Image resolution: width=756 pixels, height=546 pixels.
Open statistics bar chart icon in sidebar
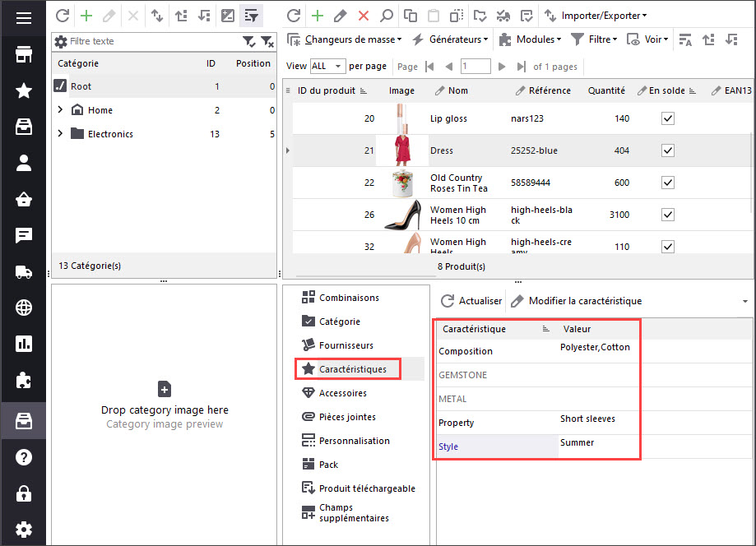point(24,344)
